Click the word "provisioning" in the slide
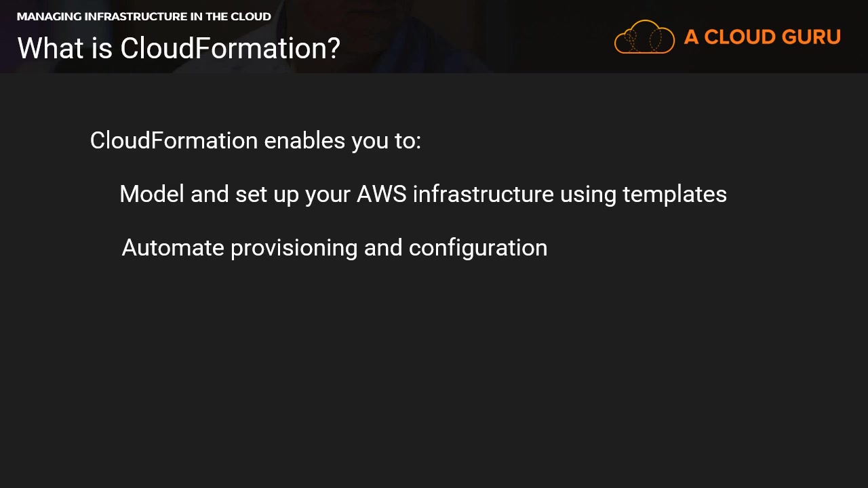This screenshot has height=488, width=868. [294, 248]
